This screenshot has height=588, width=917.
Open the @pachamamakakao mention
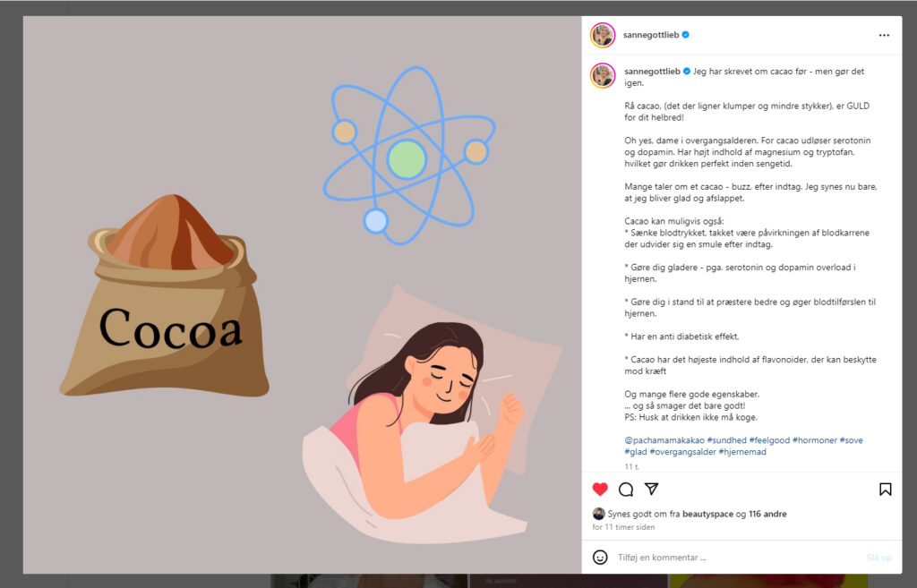tap(664, 440)
